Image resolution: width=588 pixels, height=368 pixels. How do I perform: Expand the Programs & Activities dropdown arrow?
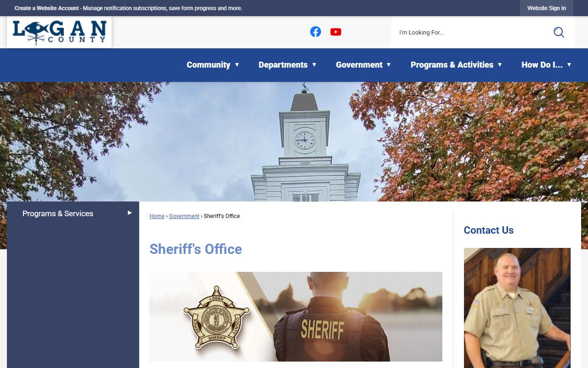(500, 65)
